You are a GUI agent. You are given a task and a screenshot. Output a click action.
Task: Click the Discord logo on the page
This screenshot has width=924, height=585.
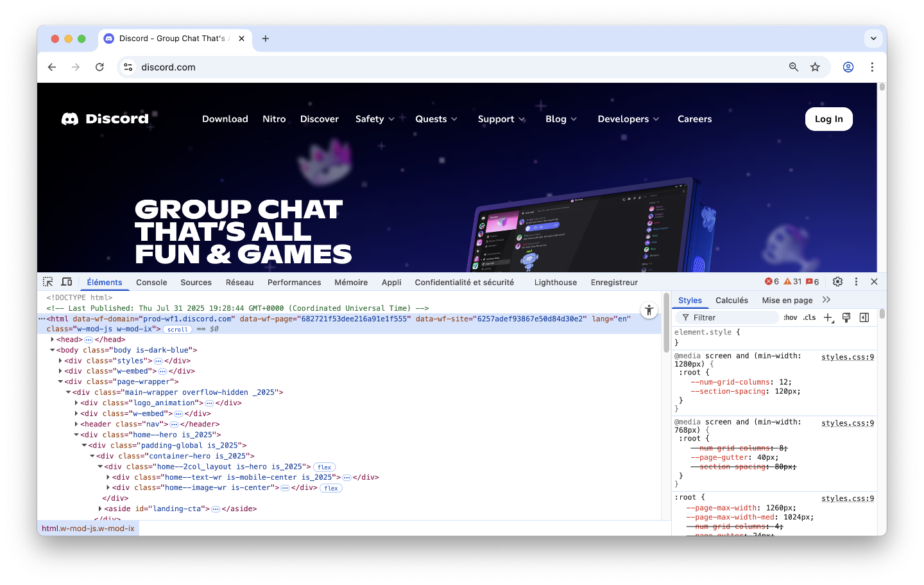[x=105, y=119]
